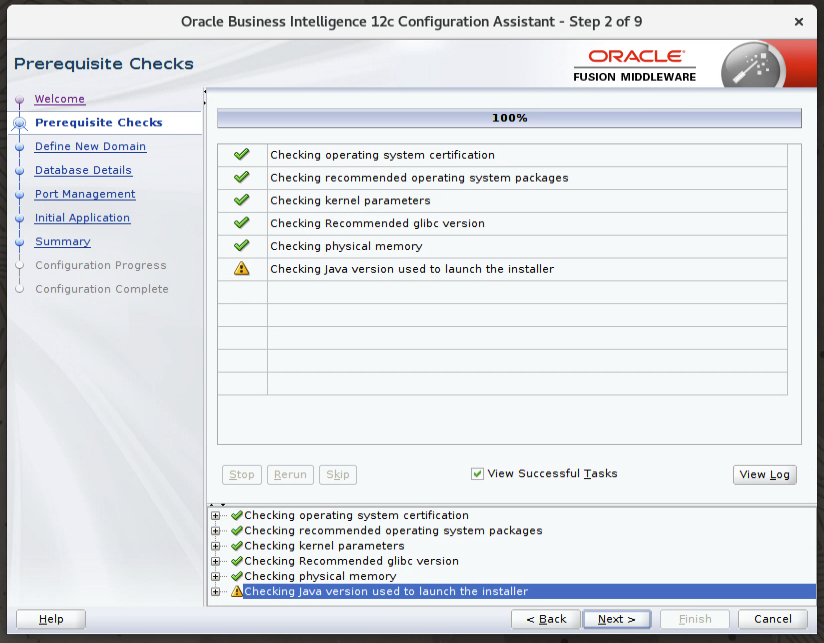
Task: Click yellow warning icon for Java version table row
Action: [242, 268]
